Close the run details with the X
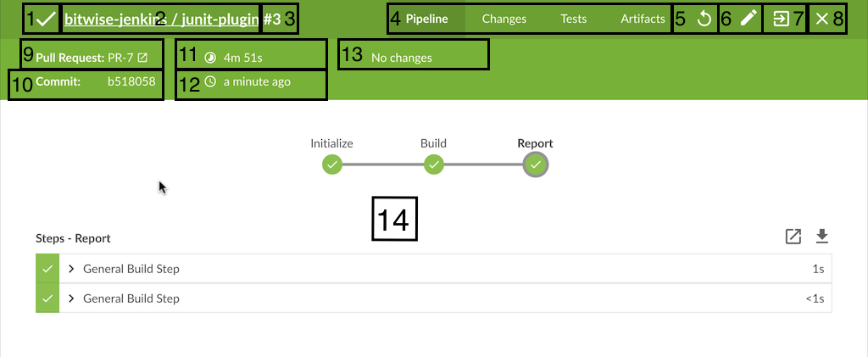Viewport: 868px width, 357px height. click(821, 19)
